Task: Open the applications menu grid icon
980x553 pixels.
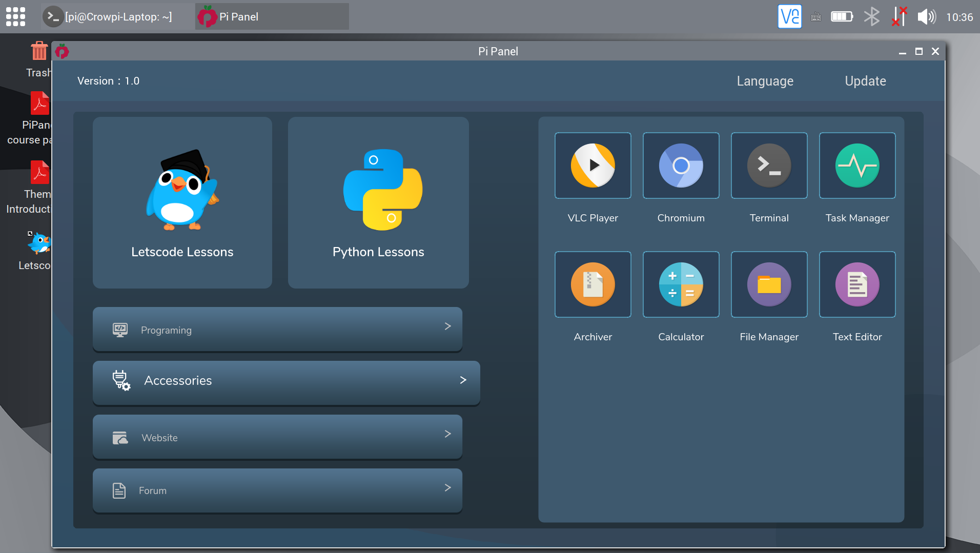Action: pos(15,16)
